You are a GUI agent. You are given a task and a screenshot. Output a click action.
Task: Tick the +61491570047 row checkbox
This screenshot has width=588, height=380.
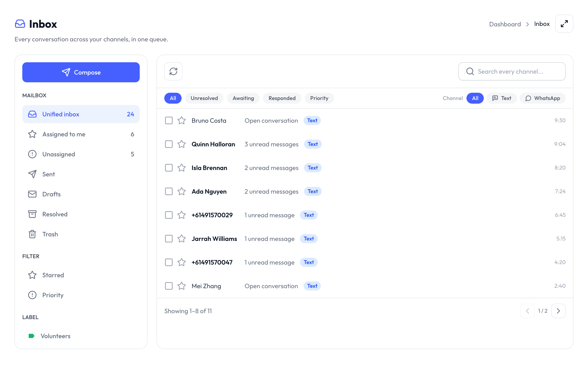coord(169,262)
